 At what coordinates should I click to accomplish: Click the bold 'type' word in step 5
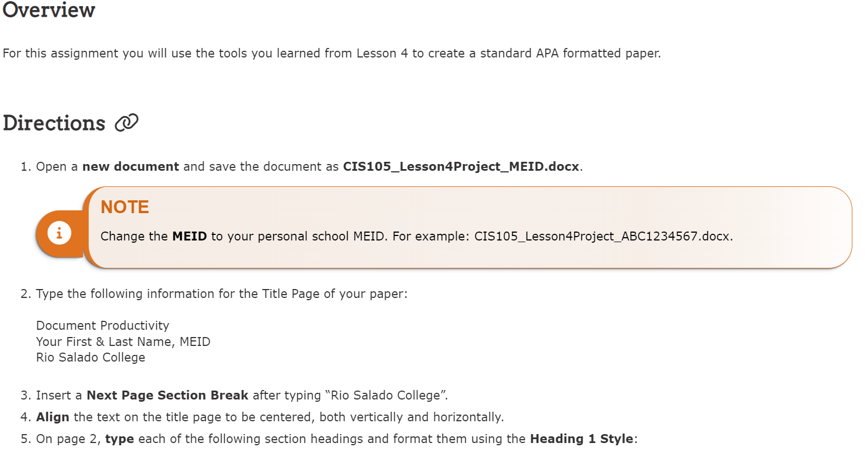pos(119,439)
